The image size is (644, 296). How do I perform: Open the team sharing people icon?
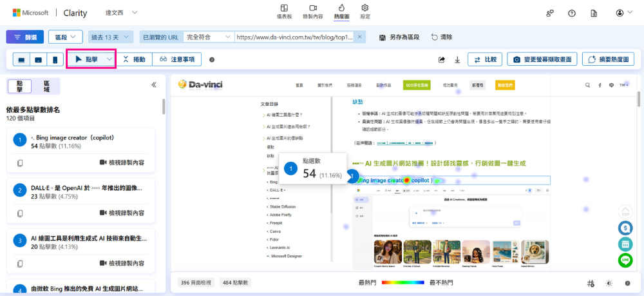pos(550,13)
